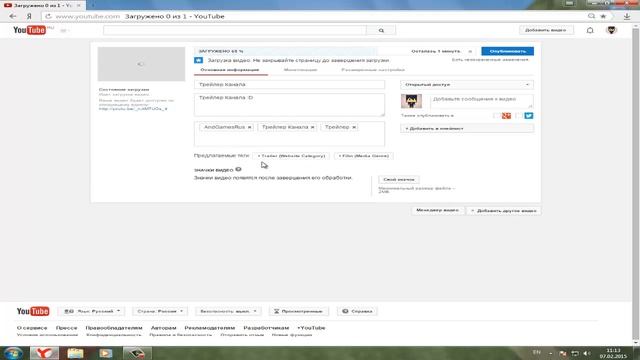
Task: Open the Язык: Русский dropdown
Action: (x=92, y=311)
